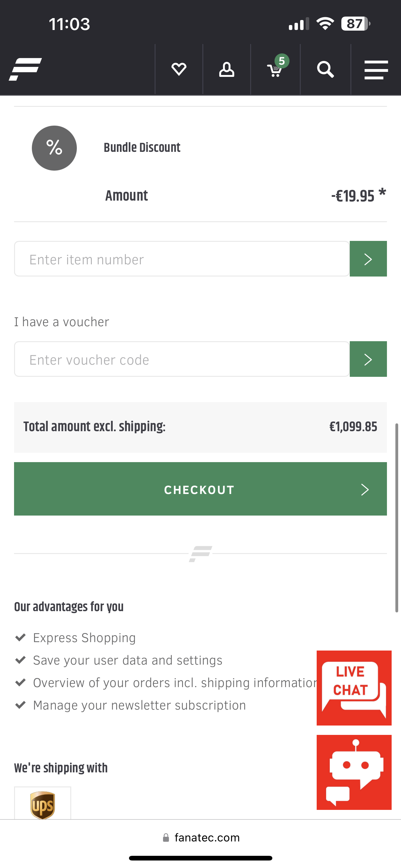Tap the faded Fanatec divider logo
Viewport: 401px width, 868px height.
[200, 554]
